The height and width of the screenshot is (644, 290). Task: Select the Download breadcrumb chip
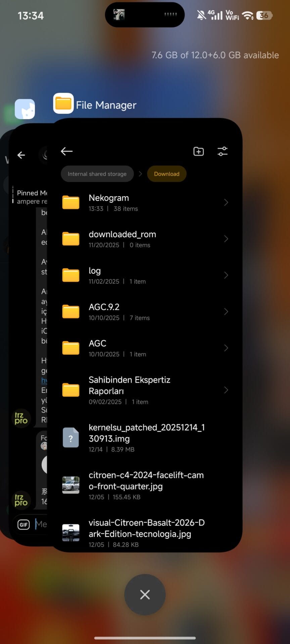pyautogui.click(x=166, y=174)
